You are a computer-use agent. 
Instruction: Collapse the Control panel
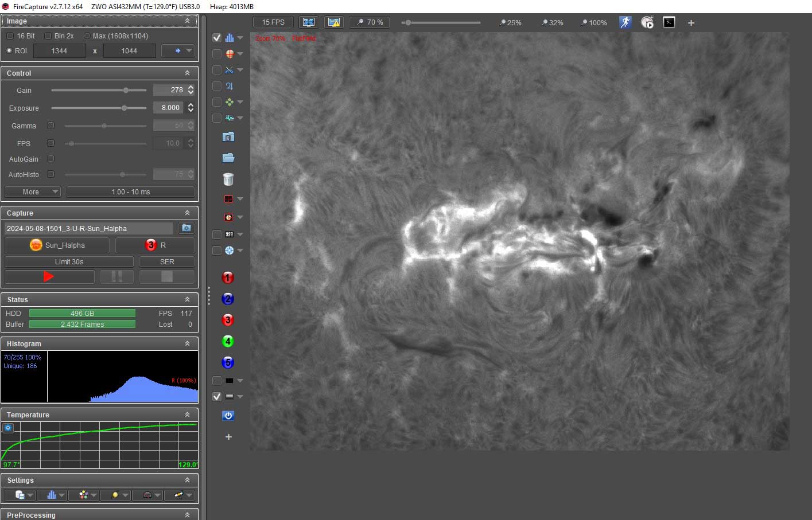187,73
